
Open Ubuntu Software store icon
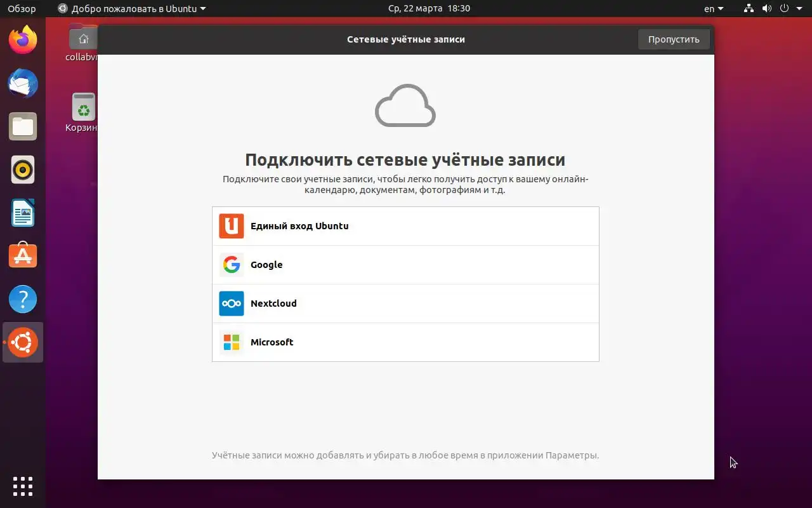tap(23, 256)
